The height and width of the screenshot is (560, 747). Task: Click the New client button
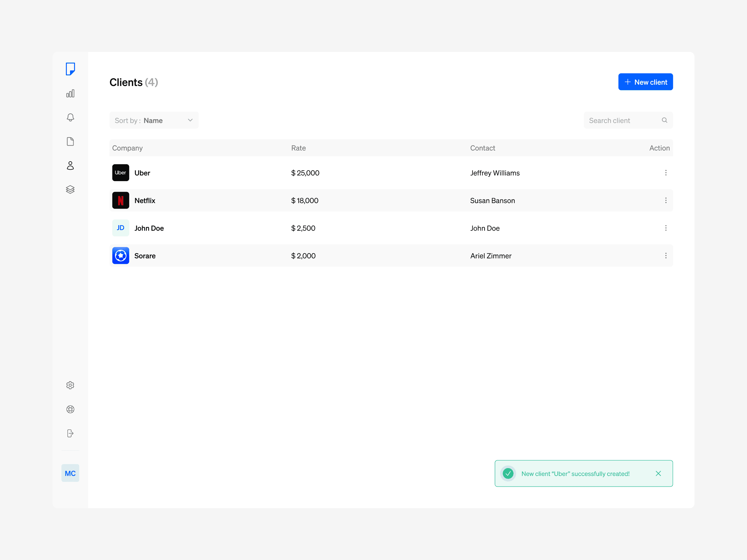[645, 82]
